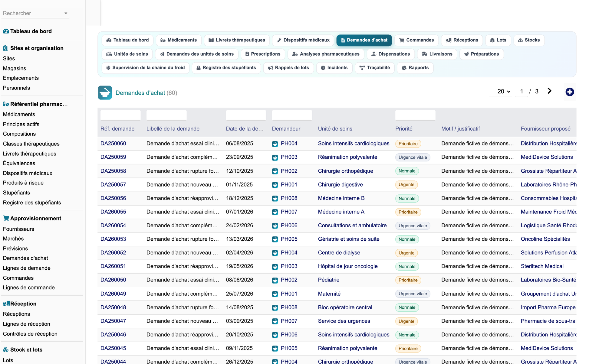Screen dimensions: 589x364
Task: Click the Réf. demande filter input
Action: [x=120, y=115]
